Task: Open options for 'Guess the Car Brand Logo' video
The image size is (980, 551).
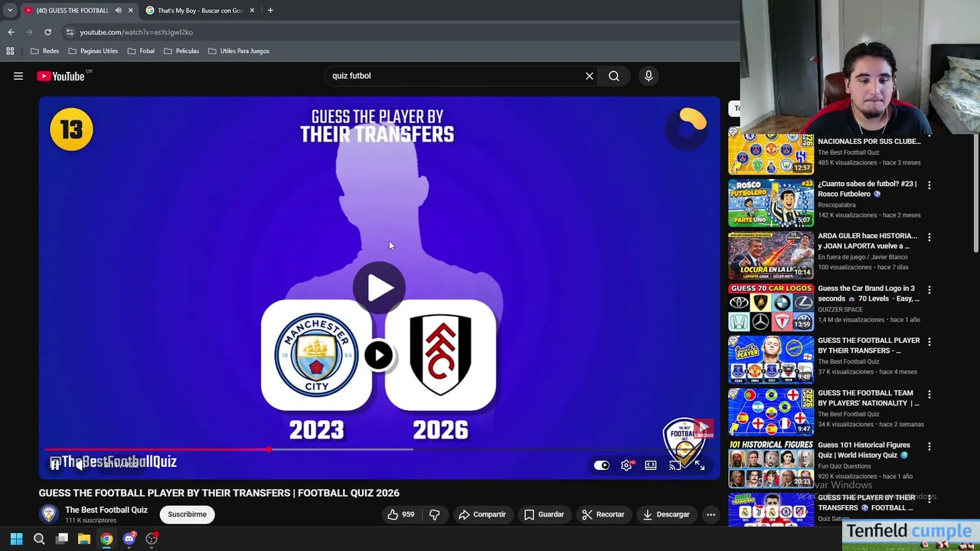Action: pyautogui.click(x=929, y=290)
